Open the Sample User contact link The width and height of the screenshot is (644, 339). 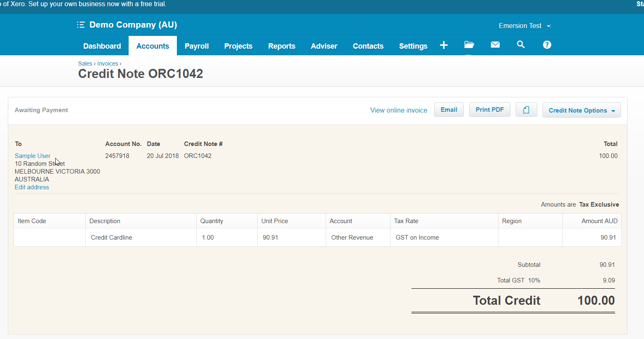pos(33,156)
